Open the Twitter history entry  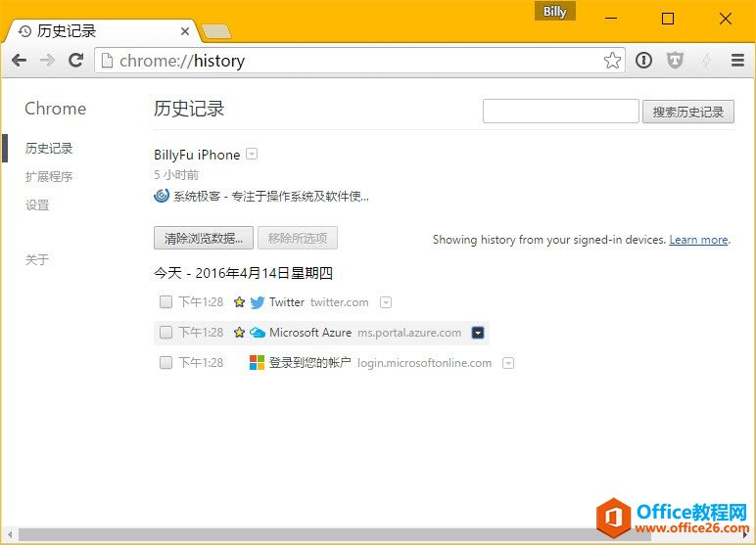(287, 302)
